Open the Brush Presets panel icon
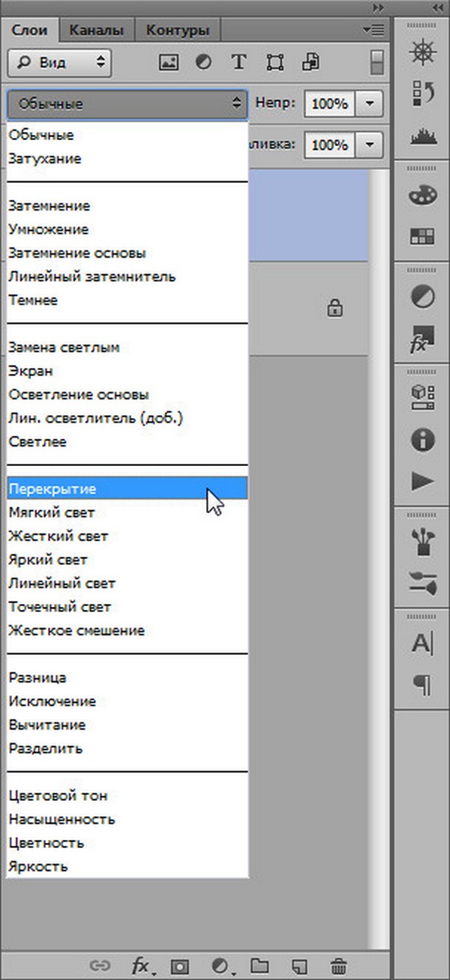Image resolution: width=450 pixels, height=980 pixels. click(x=422, y=583)
